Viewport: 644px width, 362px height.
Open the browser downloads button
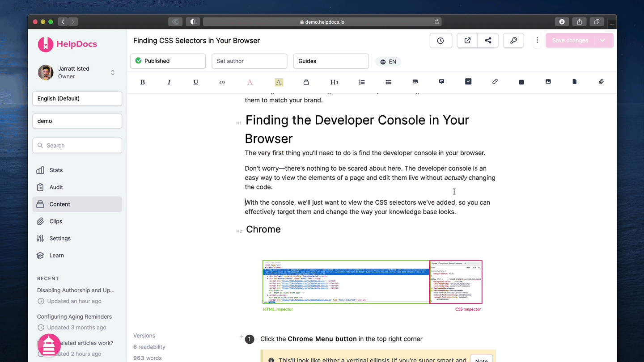(562, 21)
